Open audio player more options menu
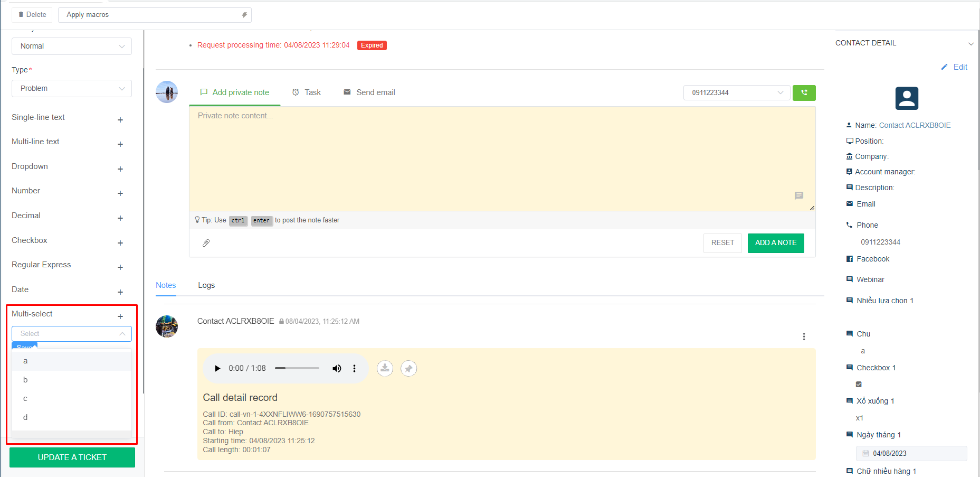The width and height of the screenshot is (980, 477). (354, 368)
